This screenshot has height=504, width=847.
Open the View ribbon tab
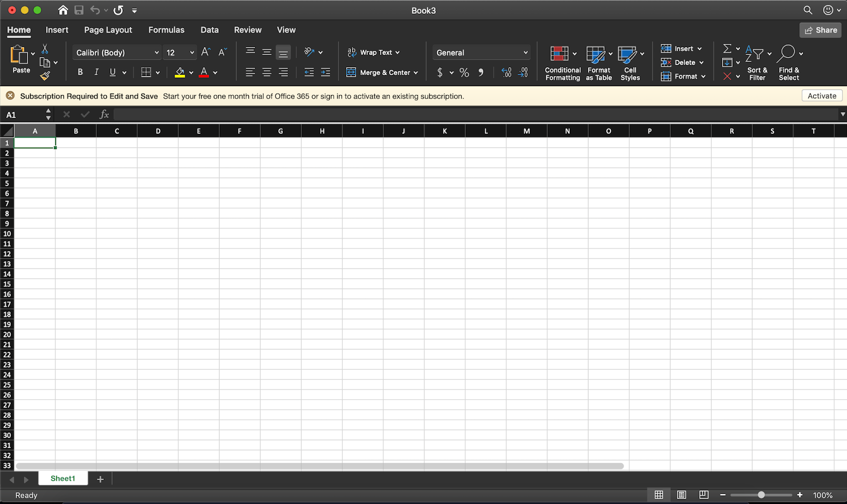pyautogui.click(x=286, y=30)
